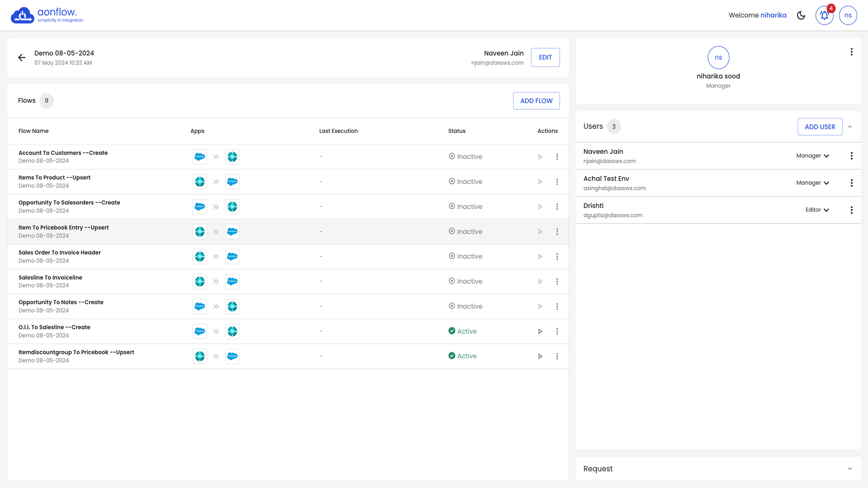
Task: Click Salesforce app icon in Account To Customers row
Action: pos(200,157)
